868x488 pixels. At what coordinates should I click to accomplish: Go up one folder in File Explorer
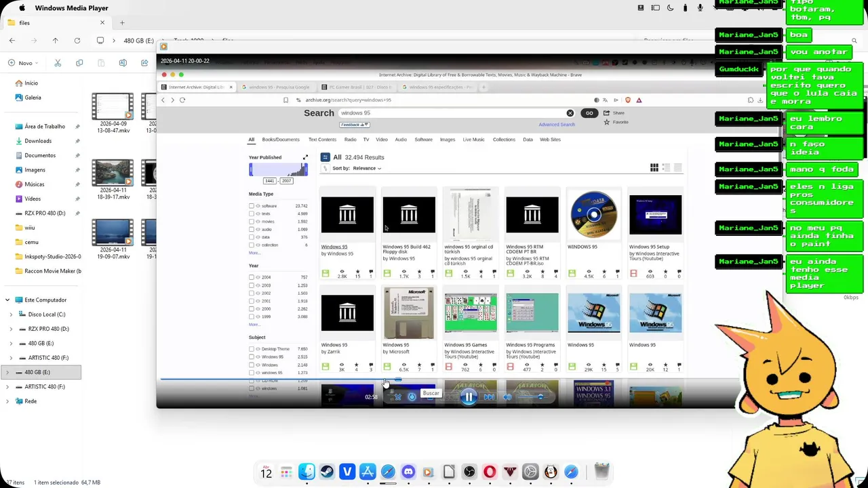click(56, 41)
